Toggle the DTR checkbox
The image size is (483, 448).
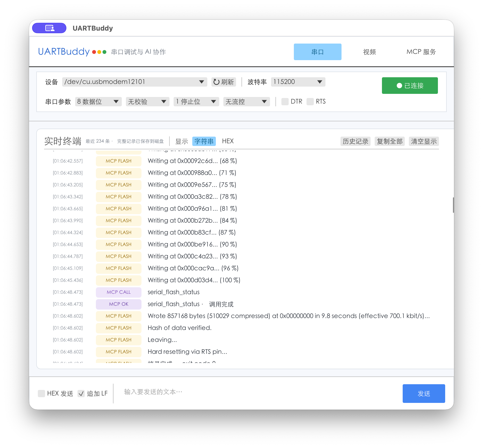coord(285,102)
